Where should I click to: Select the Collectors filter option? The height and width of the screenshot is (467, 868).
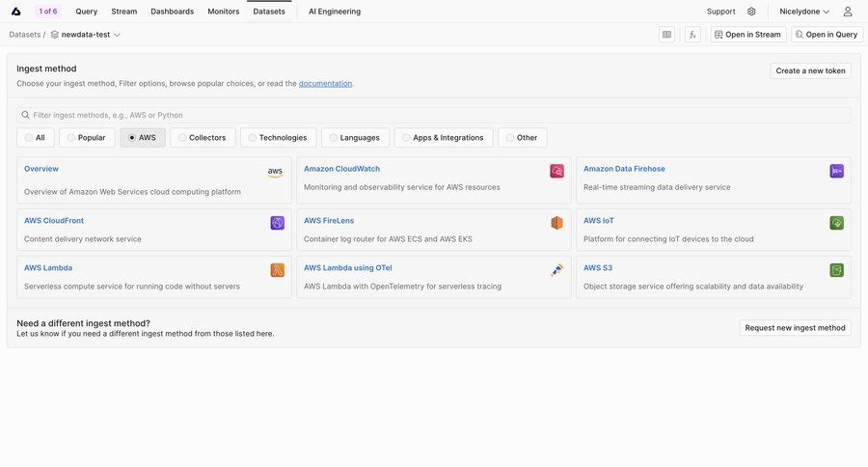coord(203,137)
